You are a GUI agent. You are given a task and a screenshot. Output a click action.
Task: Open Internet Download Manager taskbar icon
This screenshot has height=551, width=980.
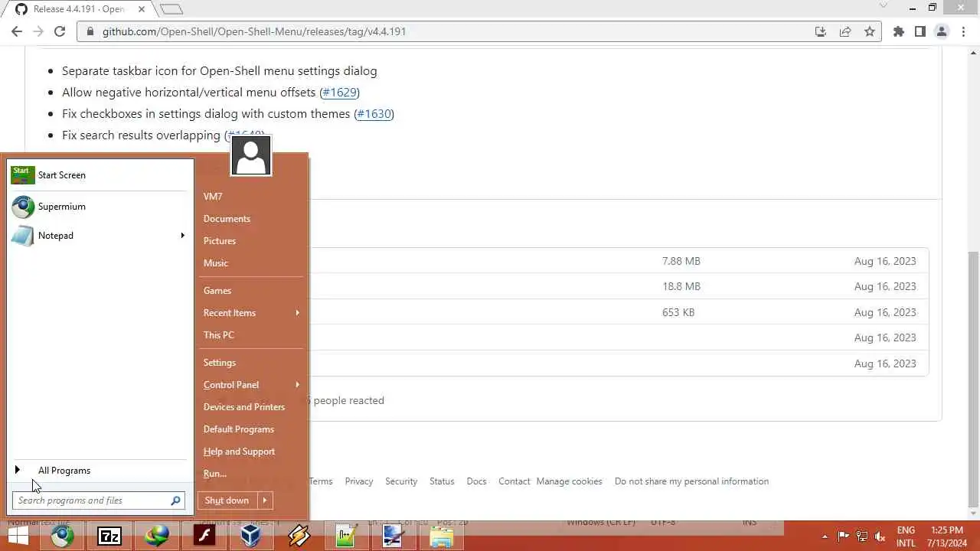point(157,536)
